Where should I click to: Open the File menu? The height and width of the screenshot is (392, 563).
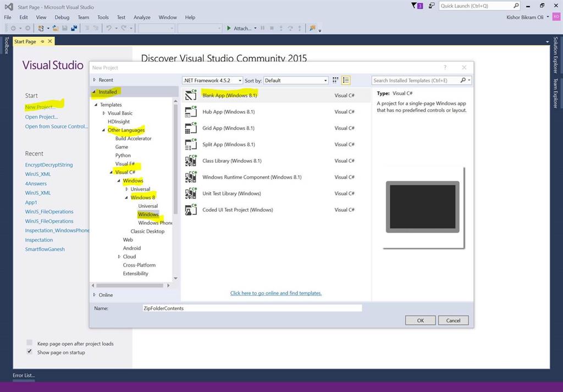(x=8, y=17)
